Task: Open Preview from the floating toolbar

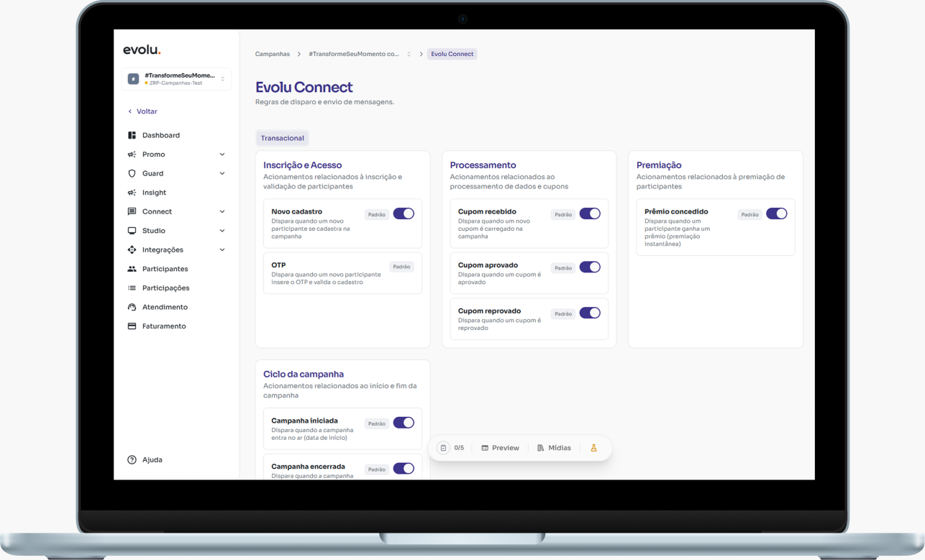Action: 500,448
